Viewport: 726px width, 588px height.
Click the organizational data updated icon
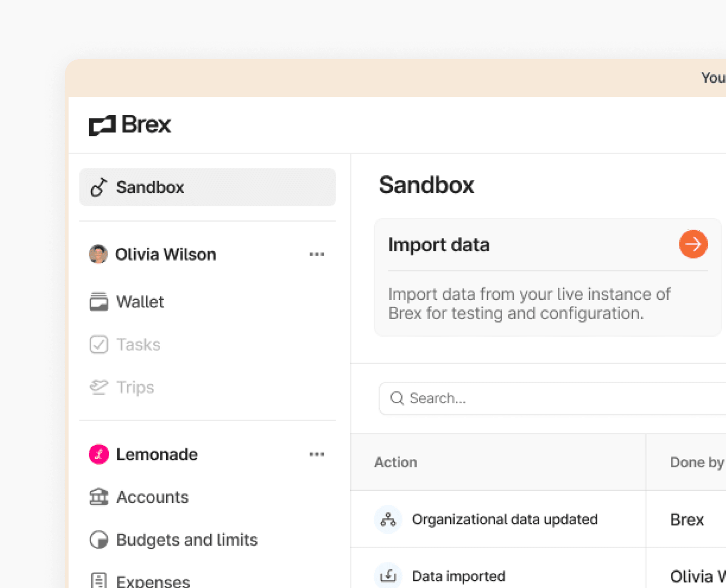(x=388, y=519)
